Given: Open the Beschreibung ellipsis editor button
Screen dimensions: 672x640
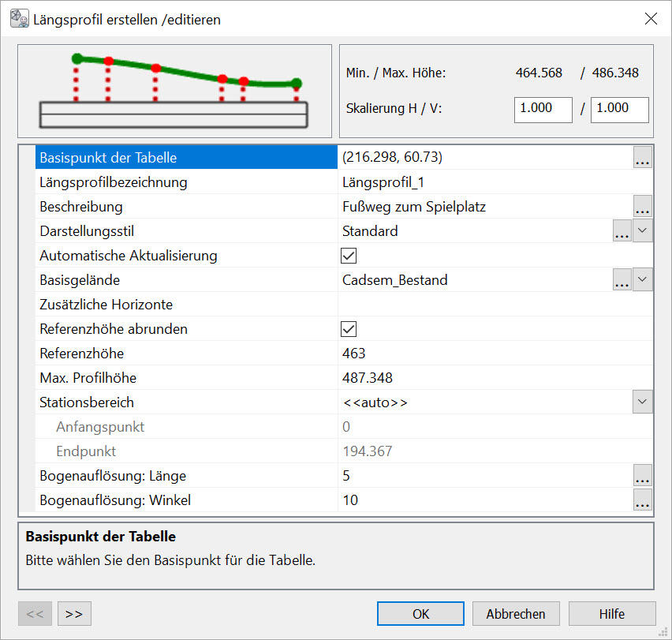Looking at the screenshot, I should pos(643,208).
